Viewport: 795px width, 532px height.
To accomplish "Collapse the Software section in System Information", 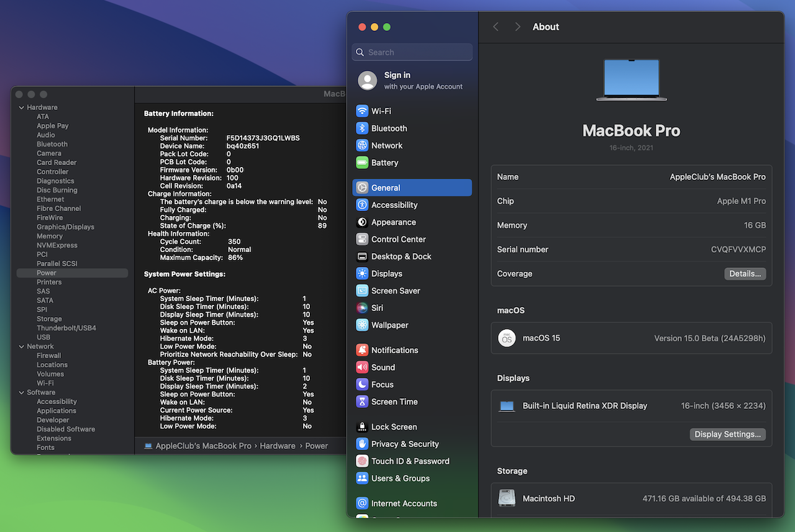I will 21,392.
